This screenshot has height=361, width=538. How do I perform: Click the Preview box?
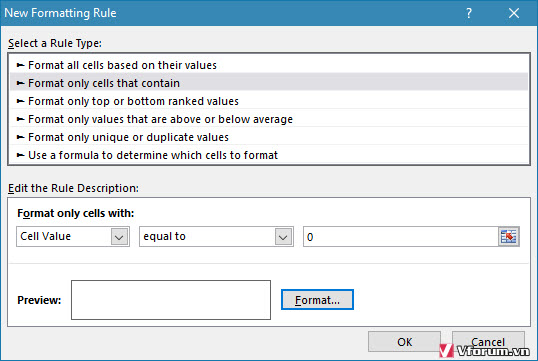(171, 300)
